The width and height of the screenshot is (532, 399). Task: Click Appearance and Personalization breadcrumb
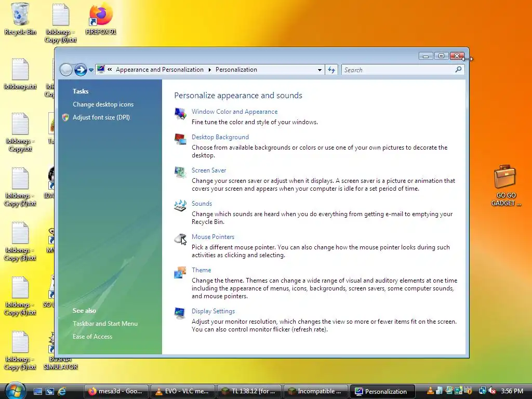(x=159, y=70)
